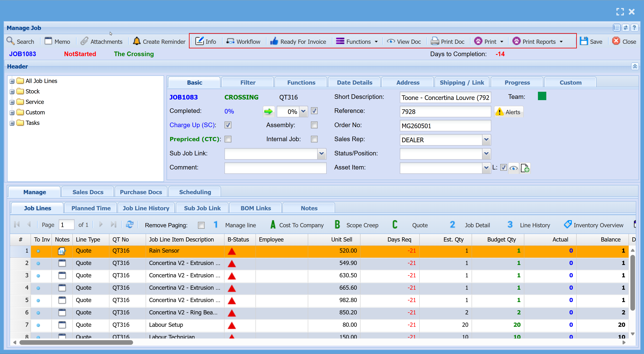Expand the Stock folder in the tree
The width and height of the screenshot is (644, 354).
[12, 92]
